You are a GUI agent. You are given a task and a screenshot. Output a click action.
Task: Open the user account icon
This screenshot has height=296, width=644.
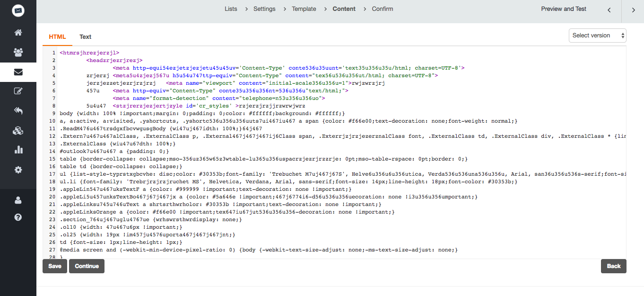pyautogui.click(x=18, y=200)
